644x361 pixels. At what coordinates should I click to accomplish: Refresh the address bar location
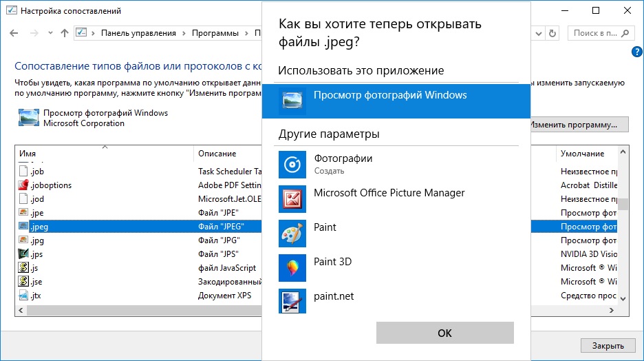pyautogui.click(x=552, y=33)
